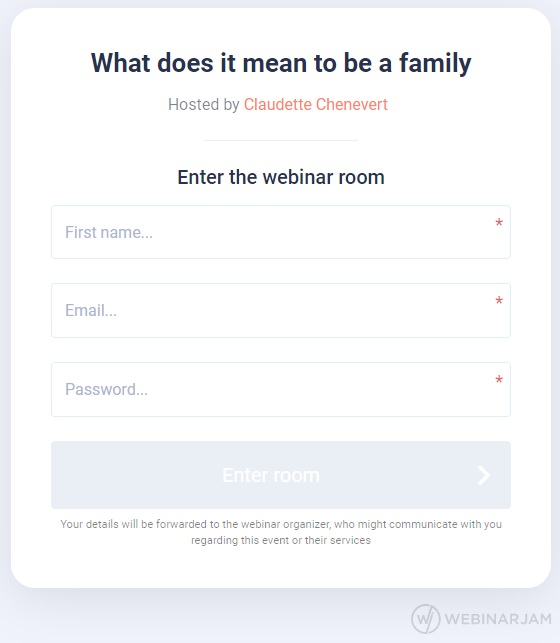Click the thin divider line under host name
Image resolution: width=560 pixels, height=643 pixels.
click(x=281, y=140)
